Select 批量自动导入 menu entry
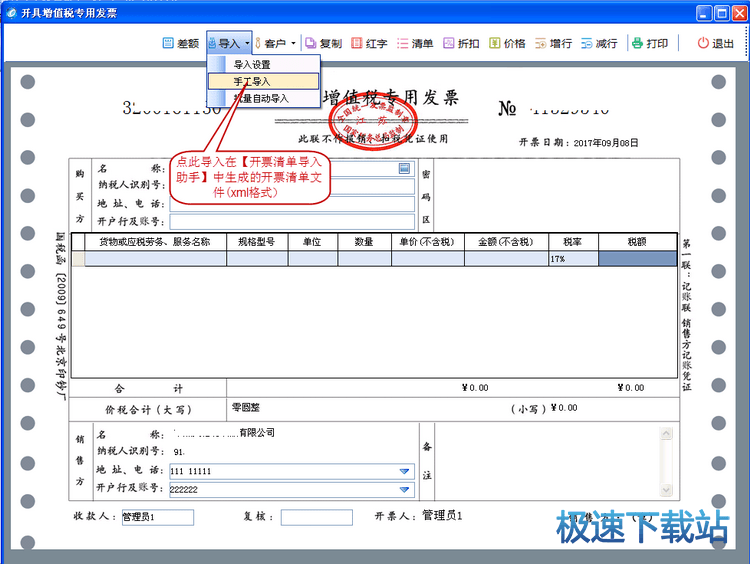The width and height of the screenshot is (750, 564). 264,99
